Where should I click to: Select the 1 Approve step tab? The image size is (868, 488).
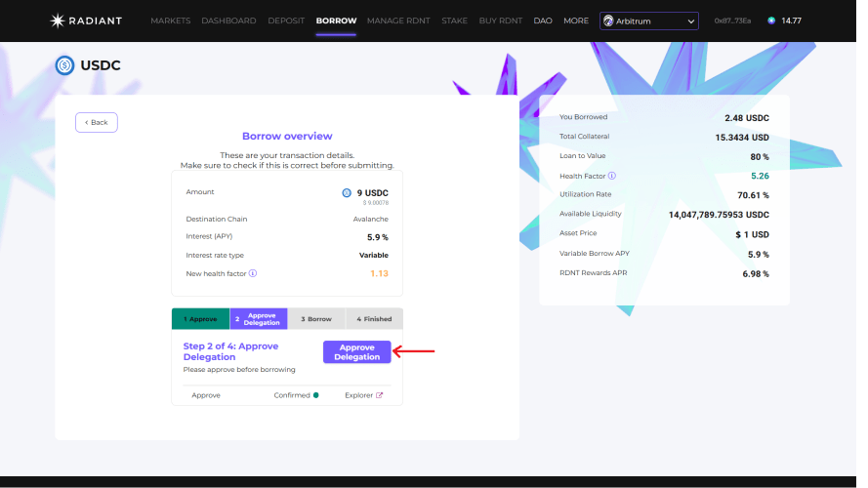pos(200,319)
